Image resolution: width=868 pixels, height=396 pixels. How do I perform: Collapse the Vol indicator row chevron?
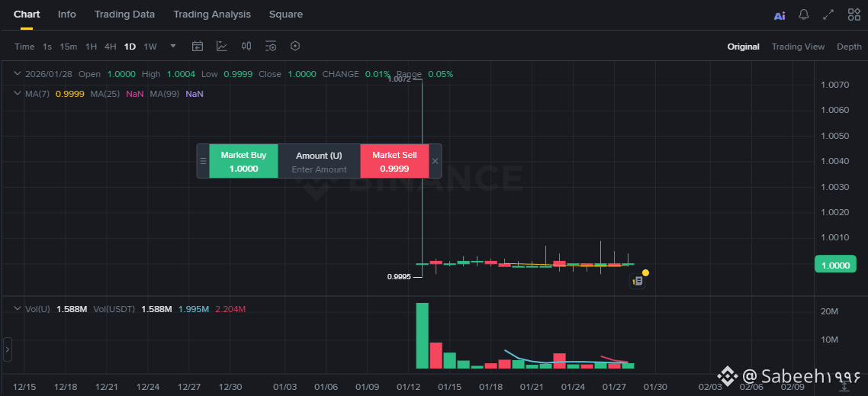pos(17,309)
